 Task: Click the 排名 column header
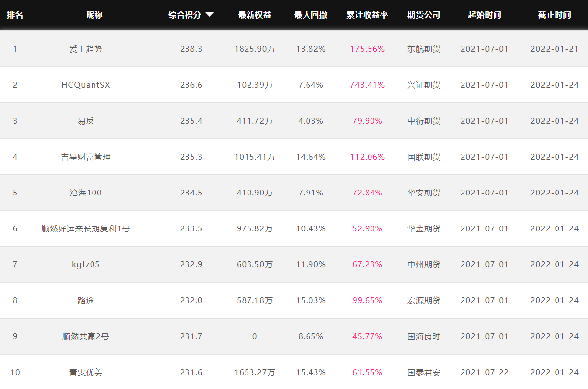15,15
